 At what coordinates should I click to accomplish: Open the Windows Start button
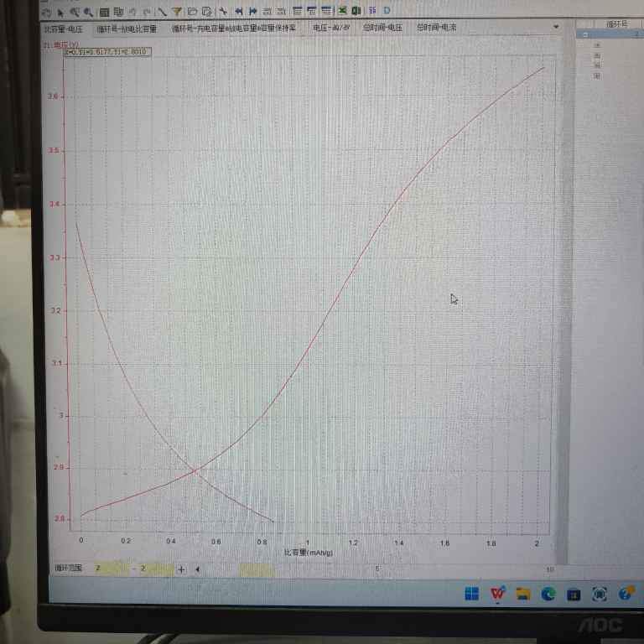[x=472, y=594]
